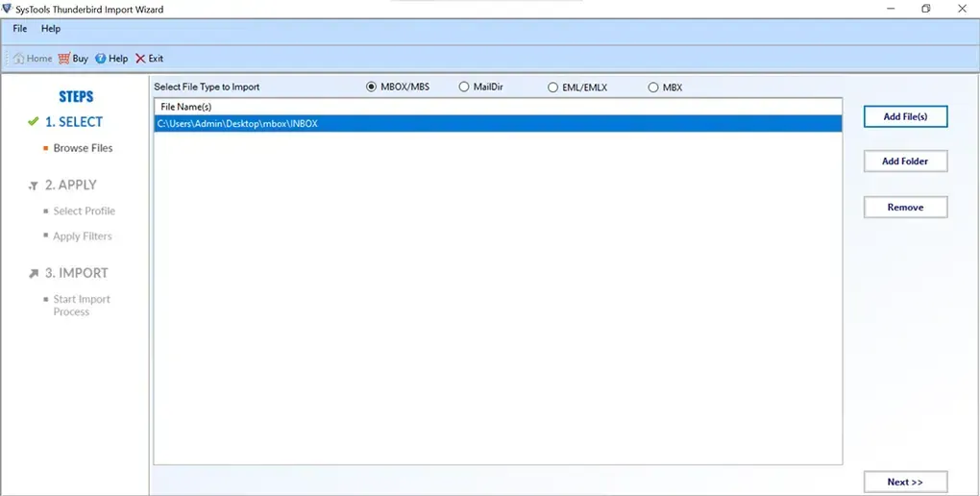Open the File menu
This screenshot has width=980, height=496.
coord(19,29)
